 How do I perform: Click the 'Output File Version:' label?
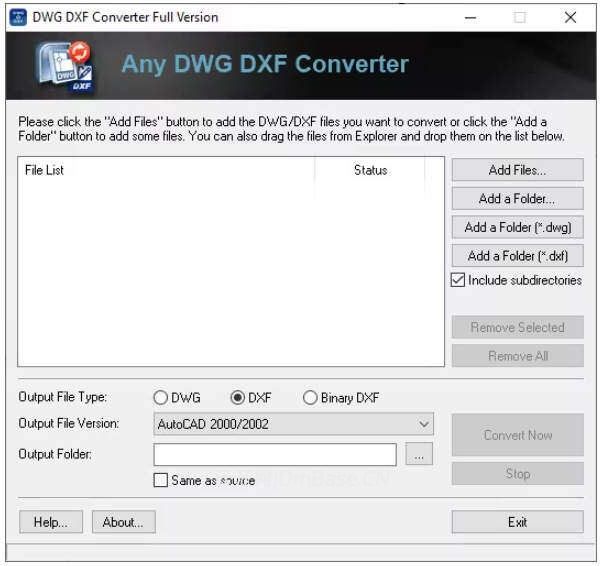coord(69,423)
